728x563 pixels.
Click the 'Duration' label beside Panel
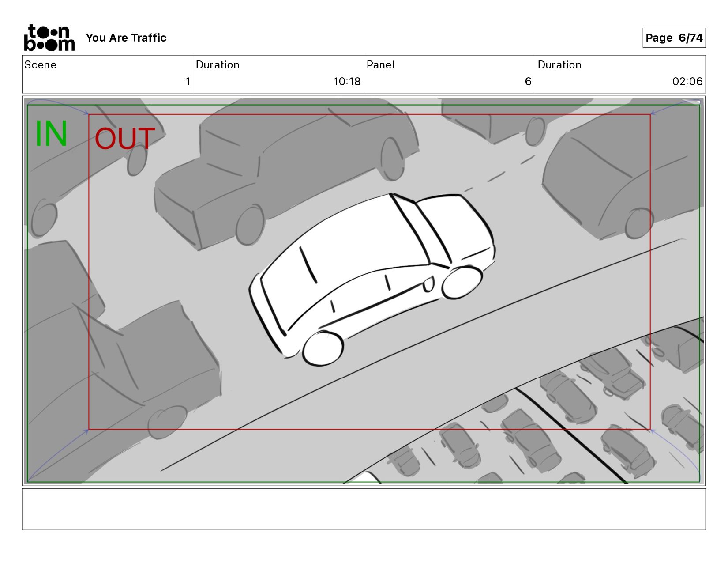[x=559, y=65]
